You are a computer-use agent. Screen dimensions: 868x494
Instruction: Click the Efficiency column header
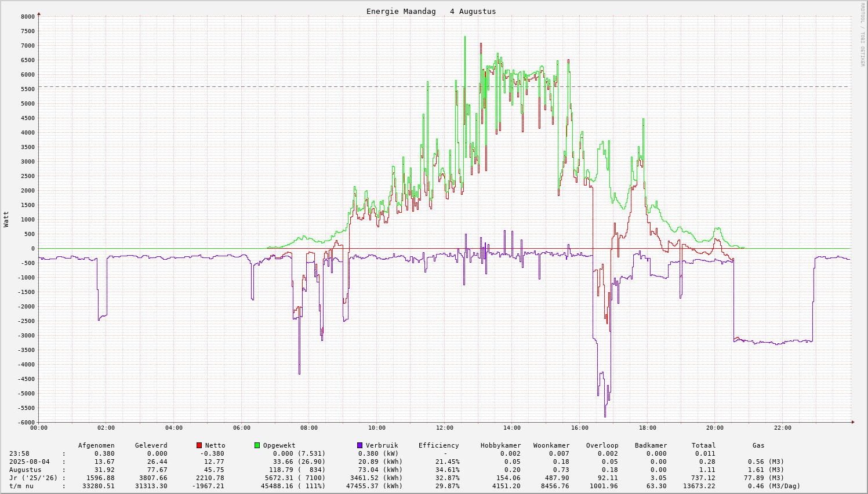pos(438,445)
